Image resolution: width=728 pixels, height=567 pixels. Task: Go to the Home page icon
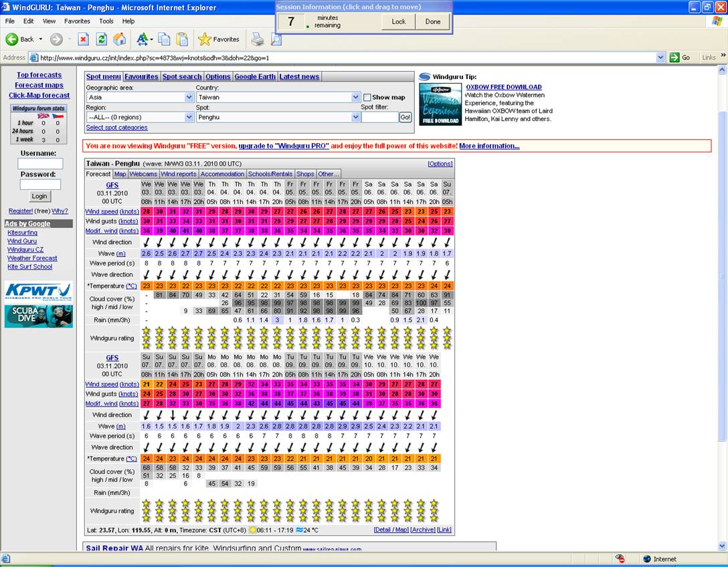119,39
